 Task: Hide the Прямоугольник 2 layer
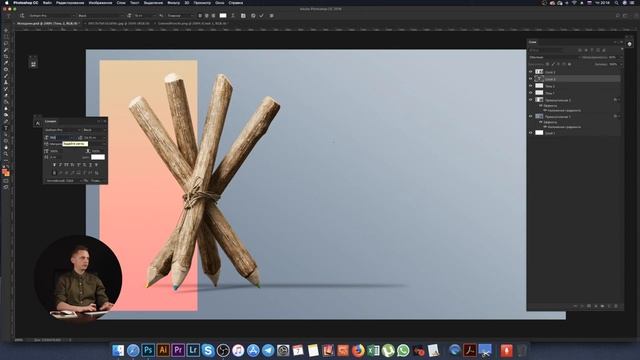(x=531, y=100)
